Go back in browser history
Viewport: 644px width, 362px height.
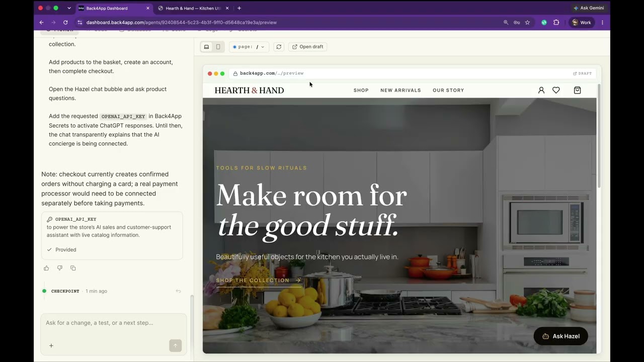coord(41,22)
